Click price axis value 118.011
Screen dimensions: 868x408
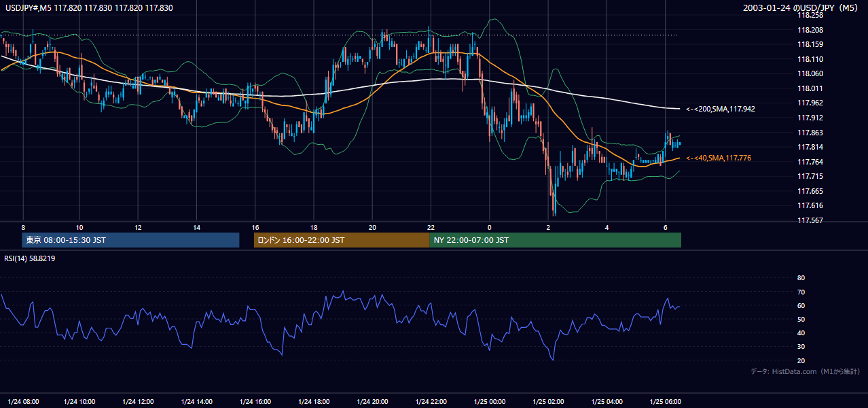pos(810,88)
